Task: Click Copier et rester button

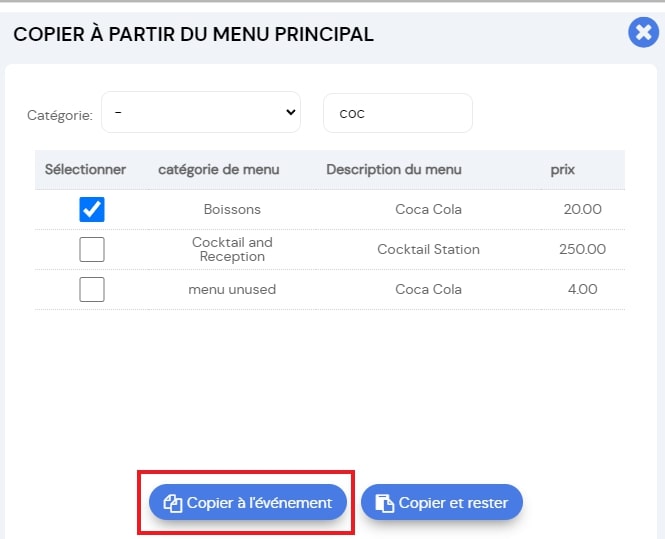Action: pos(441,503)
